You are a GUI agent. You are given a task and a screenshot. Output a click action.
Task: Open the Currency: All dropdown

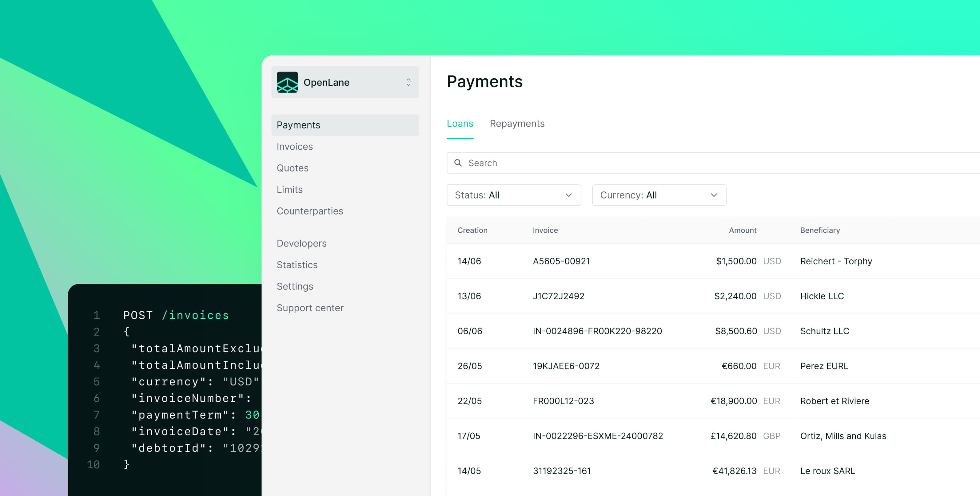[659, 195]
